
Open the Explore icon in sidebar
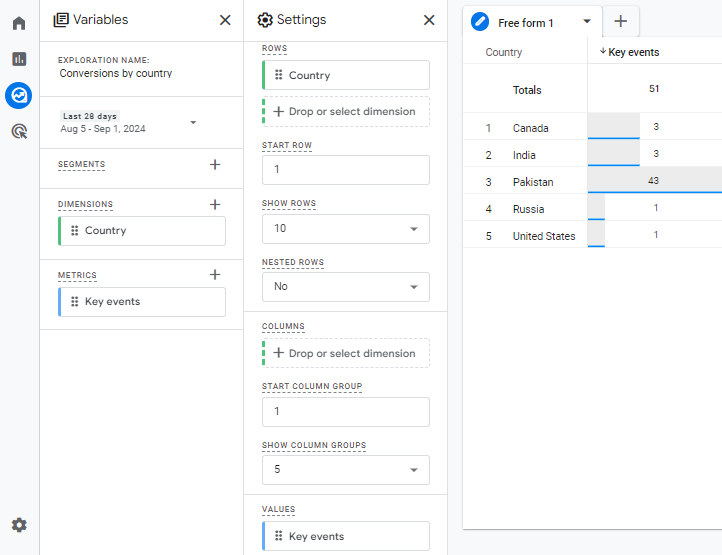coord(19,95)
